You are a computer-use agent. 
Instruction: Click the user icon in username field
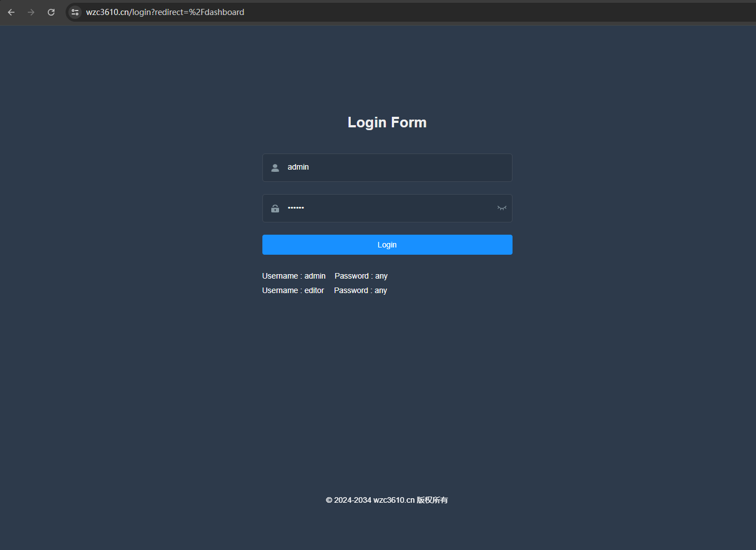point(275,167)
